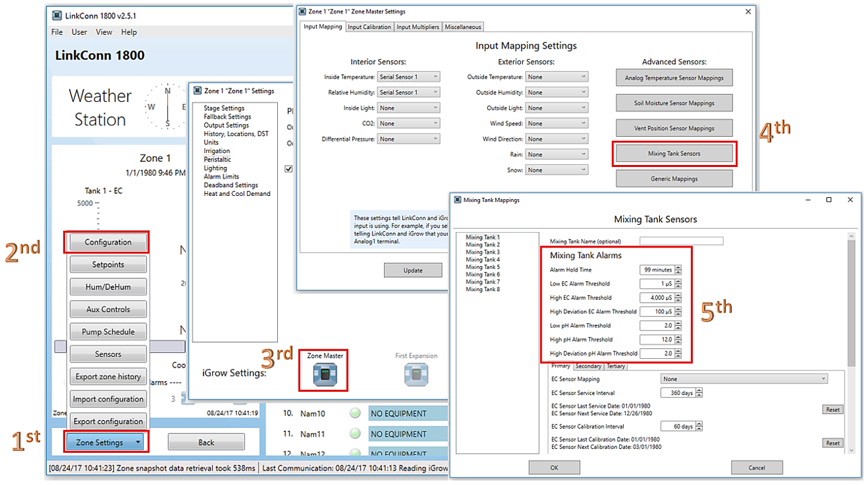The image size is (868, 485).
Task: Open the Rain sensor dropdown
Action: tap(557, 154)
